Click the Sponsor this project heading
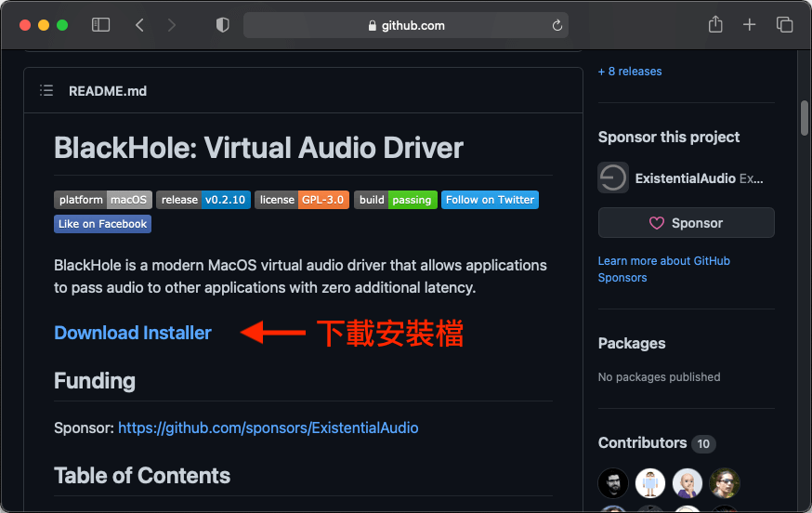 tap(669, 137)
